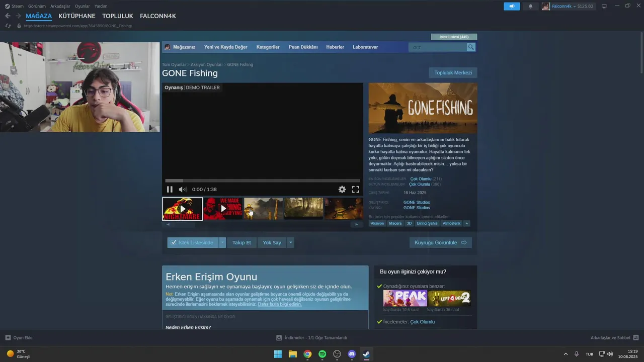
Task: Open the Oyunlar games menu
Action: click(x=83, y=7)
